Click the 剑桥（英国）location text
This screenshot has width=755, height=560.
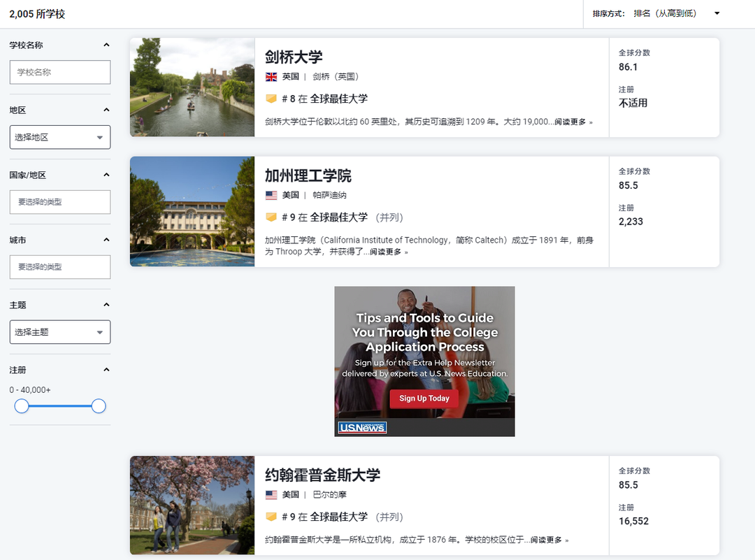click(336, 77)
